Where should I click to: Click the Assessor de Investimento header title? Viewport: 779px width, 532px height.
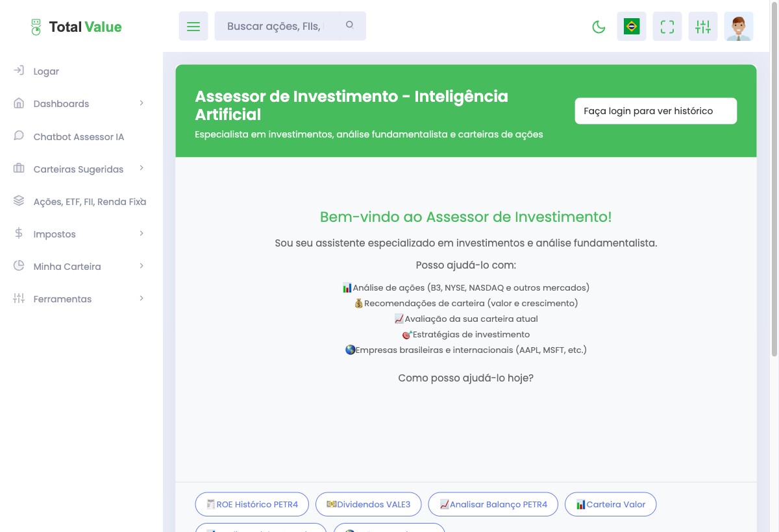(352, 105)
